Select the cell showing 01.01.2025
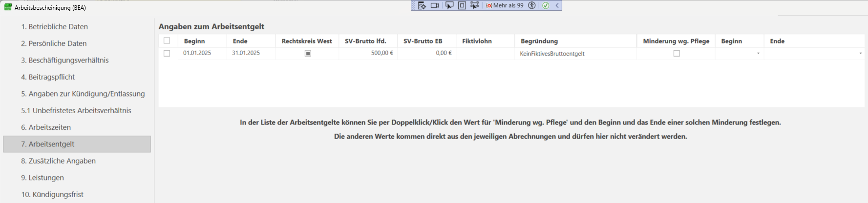The image size is (868, 203). 202,53
